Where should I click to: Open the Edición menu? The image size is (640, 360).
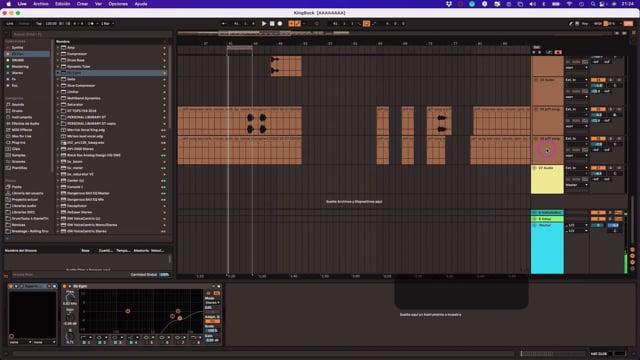(62, 4)
